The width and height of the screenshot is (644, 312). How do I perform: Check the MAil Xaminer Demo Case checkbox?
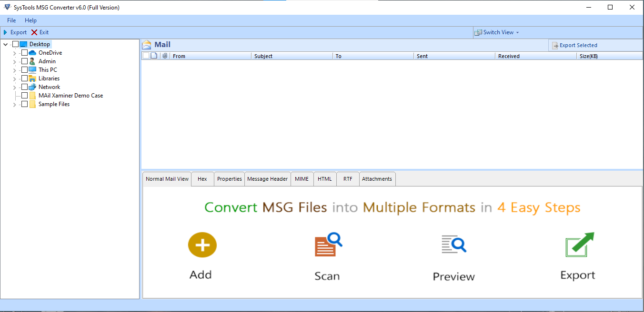[24, 96]
